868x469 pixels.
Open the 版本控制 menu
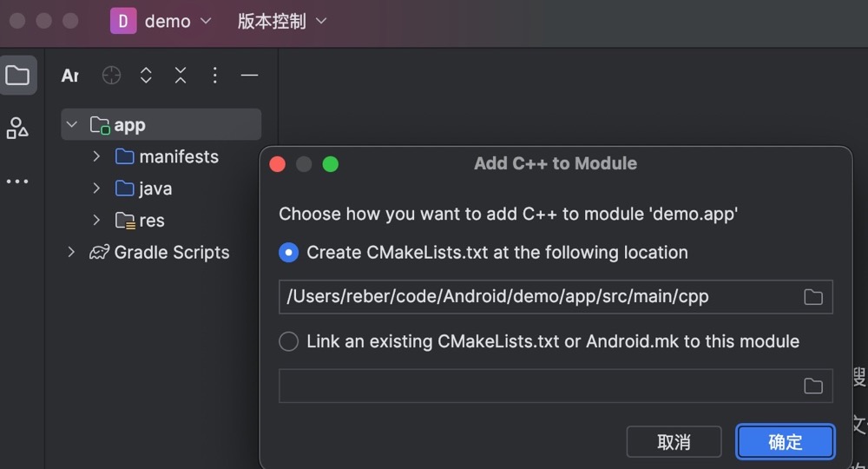pos(282,22)
